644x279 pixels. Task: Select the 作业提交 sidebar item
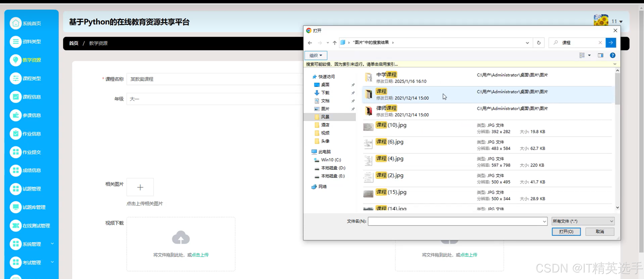click(32, 152)
